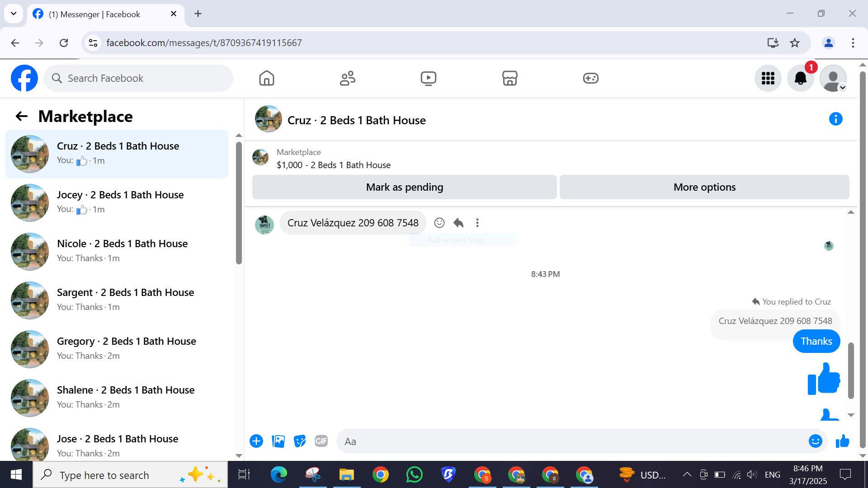The width and height of the screenshot is (868, 488).
Task: Open the notifications bell
Action: pyautogui.click(x=801, y=78)
